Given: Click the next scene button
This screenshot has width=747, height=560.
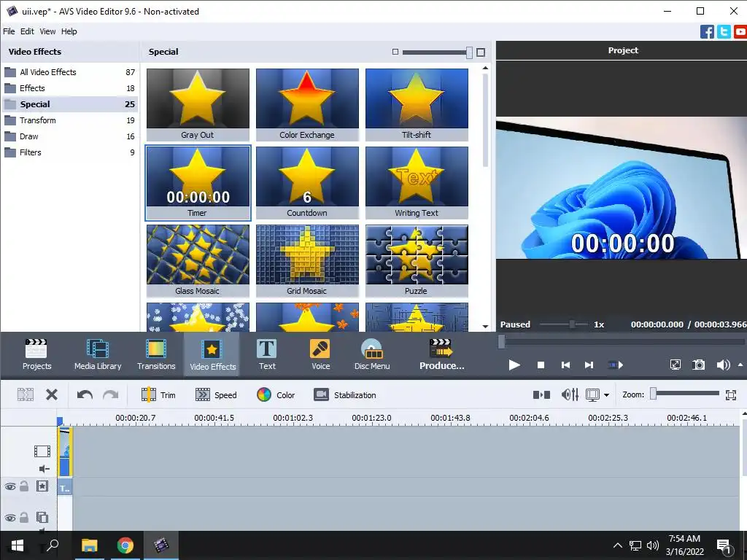Looking at the screenshot, I should tap(615, 365).
